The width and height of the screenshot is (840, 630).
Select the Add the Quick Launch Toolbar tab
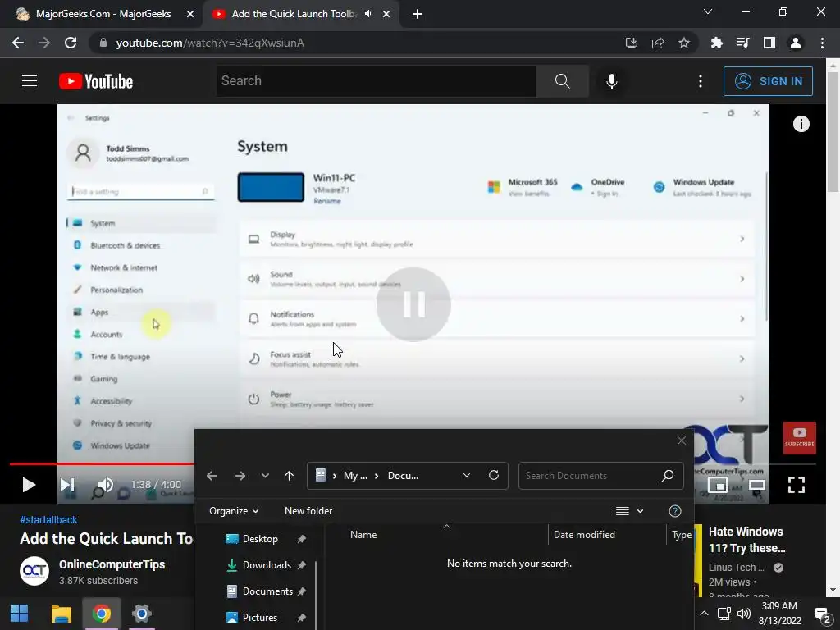click(294, 14)
